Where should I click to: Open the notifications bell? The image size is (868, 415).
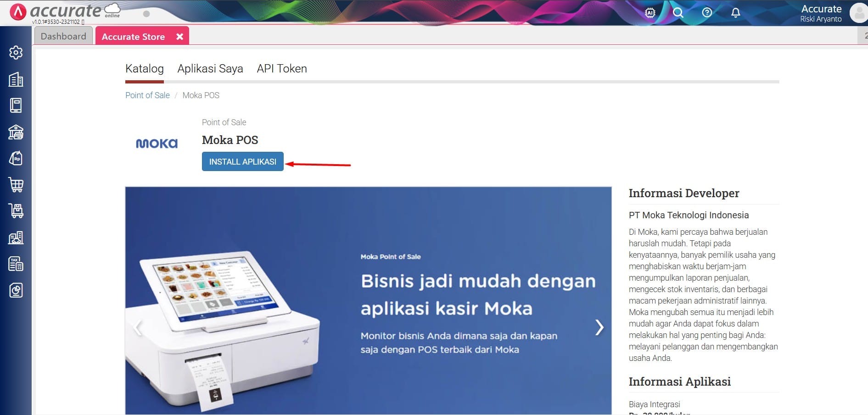735,12
